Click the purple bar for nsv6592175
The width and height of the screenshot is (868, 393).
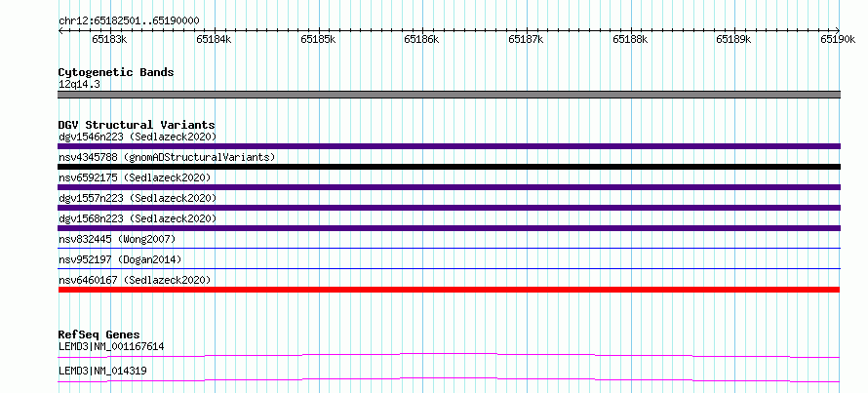(449, 187)
